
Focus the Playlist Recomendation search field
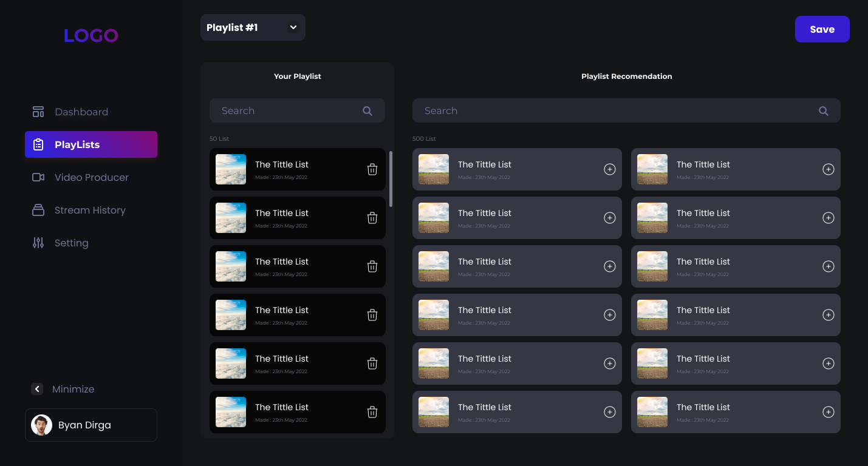tap(626, 110)
